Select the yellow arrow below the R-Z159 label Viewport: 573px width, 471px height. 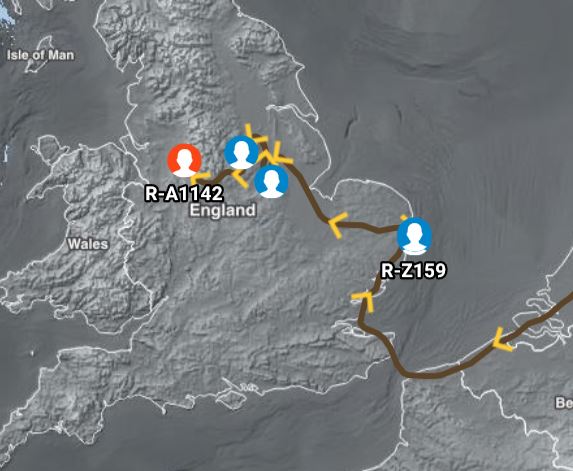[x=364, y=301]
